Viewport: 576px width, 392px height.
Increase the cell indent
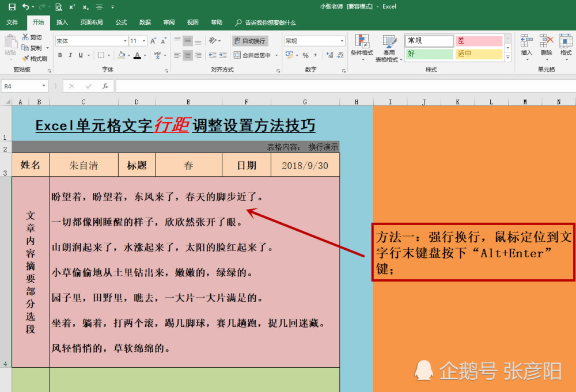coord(223,55)
